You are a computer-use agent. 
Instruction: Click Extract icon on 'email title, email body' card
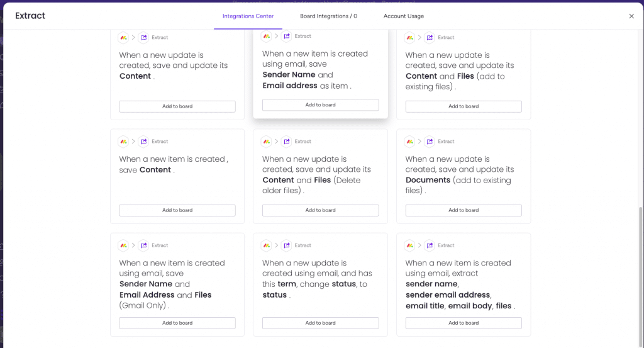click(430, 245)
